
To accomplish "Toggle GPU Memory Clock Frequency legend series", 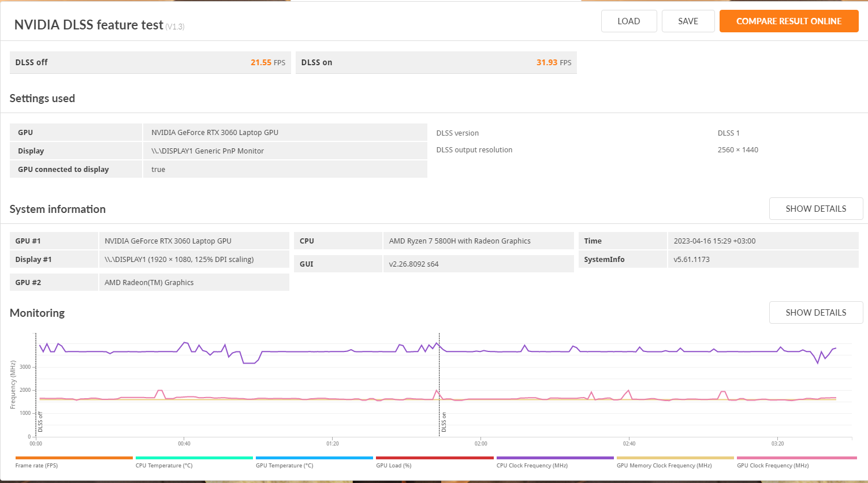I will [675, 458].
